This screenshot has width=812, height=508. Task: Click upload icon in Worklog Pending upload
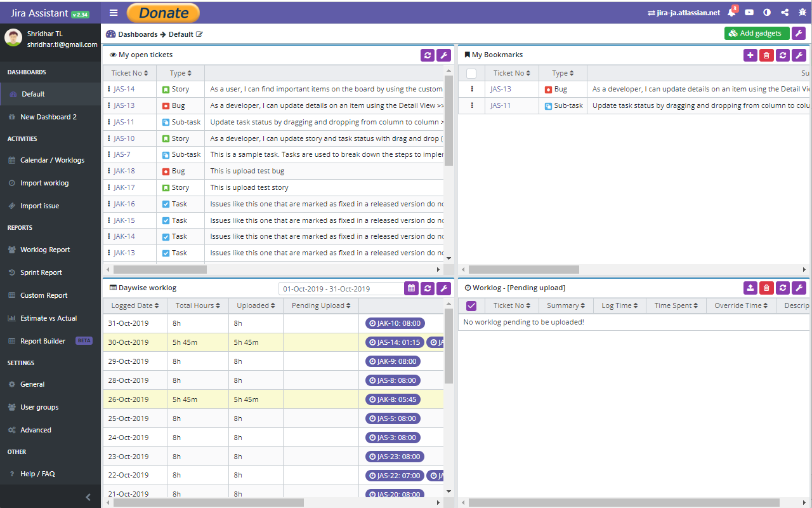coord(750,288)
